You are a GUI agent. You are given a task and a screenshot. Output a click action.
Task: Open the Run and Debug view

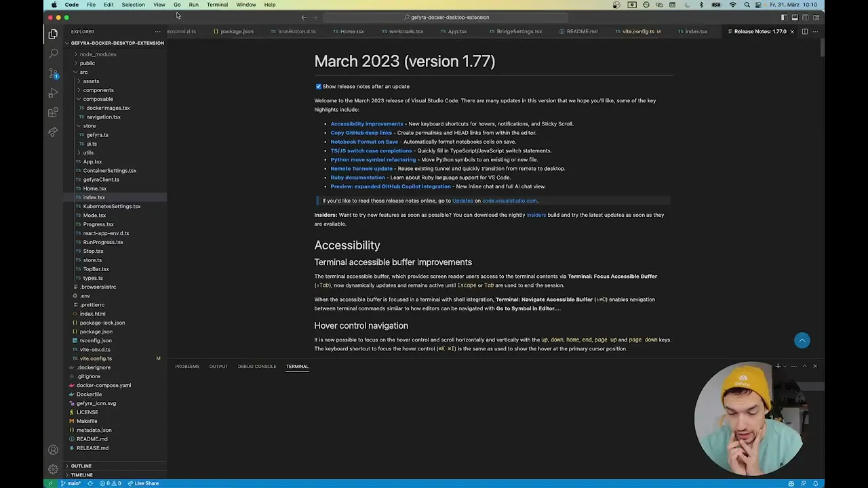53,93
